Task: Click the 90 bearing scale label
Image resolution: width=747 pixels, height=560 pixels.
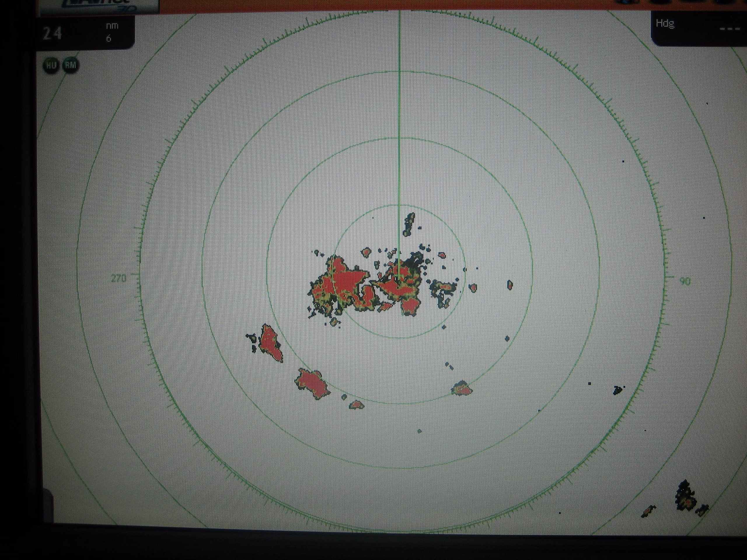Action: click(685, 281)
